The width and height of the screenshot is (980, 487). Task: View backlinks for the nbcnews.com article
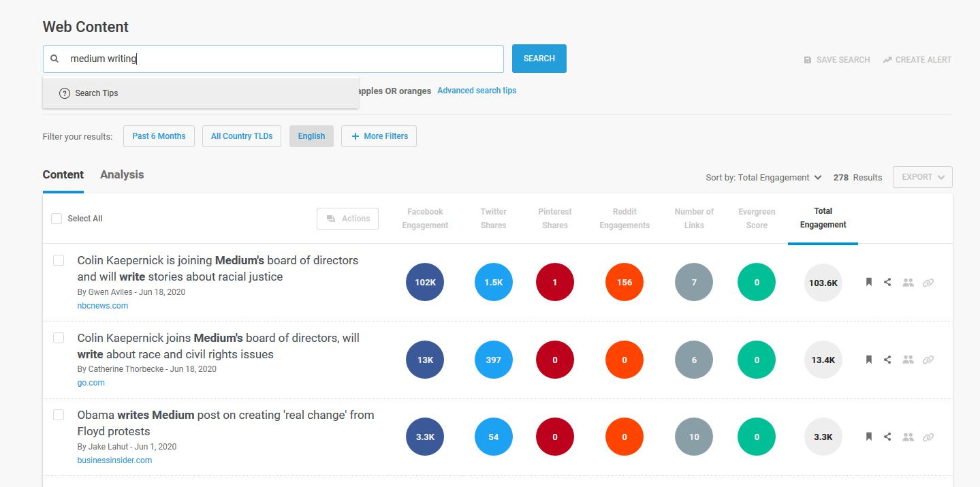click(x=928, y=282)
